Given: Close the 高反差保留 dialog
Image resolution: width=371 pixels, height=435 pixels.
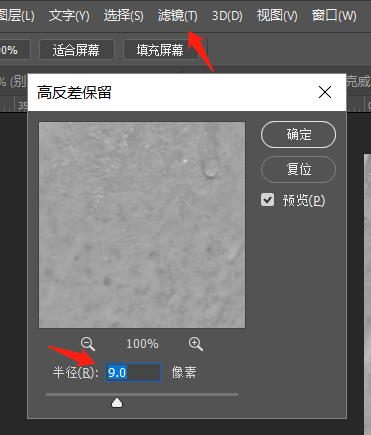Looking at the screenshot, I should pyautogui.click(x=325, y=92).
